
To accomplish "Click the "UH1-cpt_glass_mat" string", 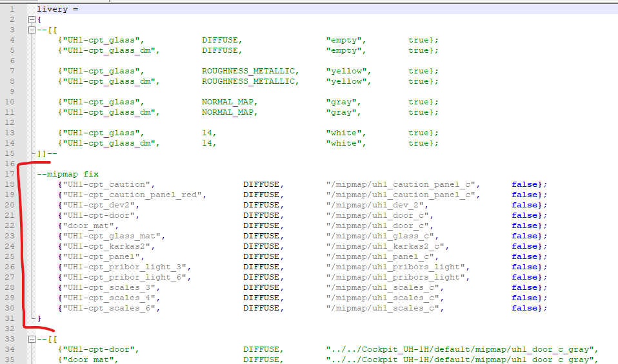I will [112, 236].
